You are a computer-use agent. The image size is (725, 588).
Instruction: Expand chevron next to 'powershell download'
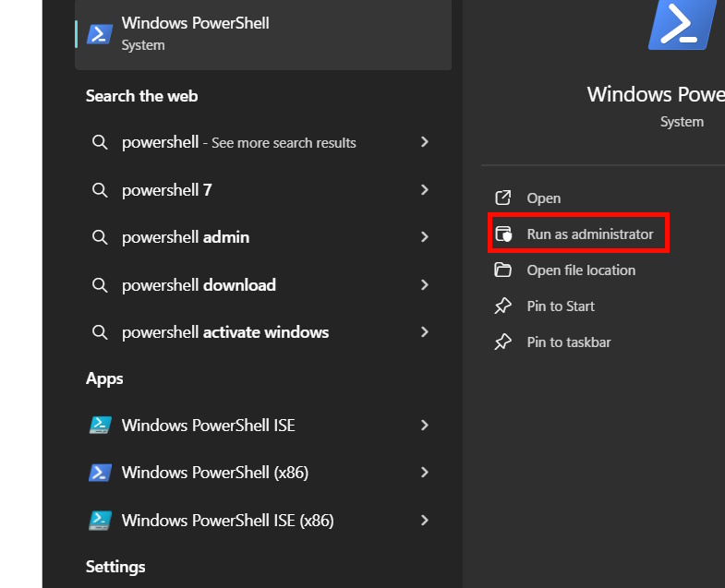click(425, 284)
